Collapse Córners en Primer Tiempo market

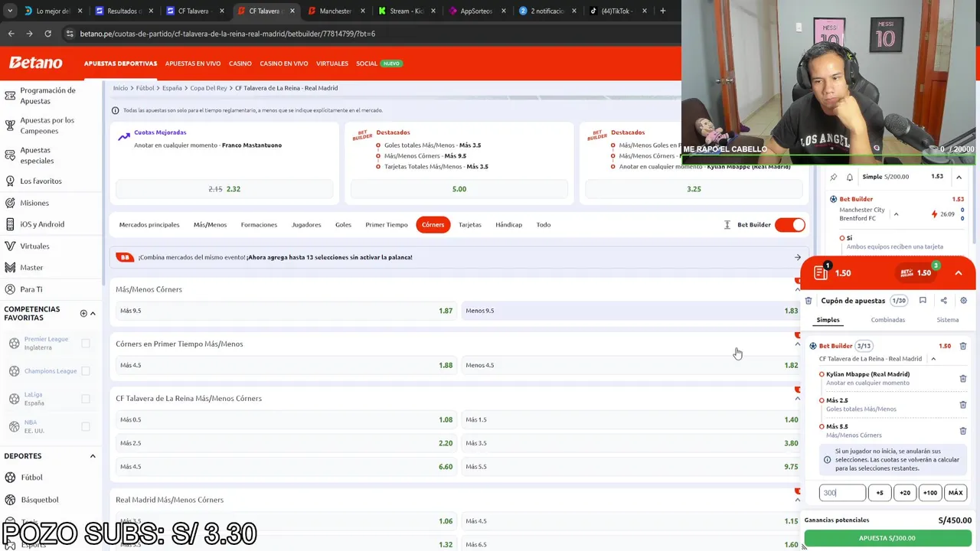pos(797,344)
